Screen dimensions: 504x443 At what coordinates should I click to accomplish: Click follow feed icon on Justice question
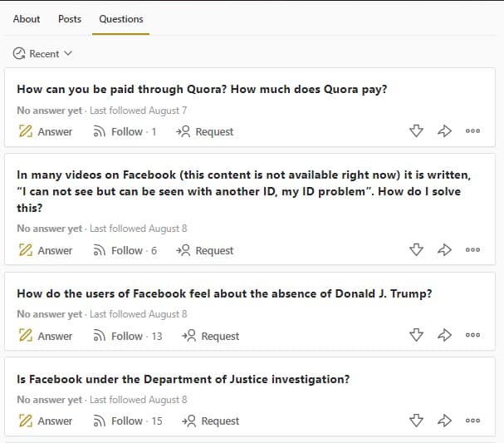[99, 421]
